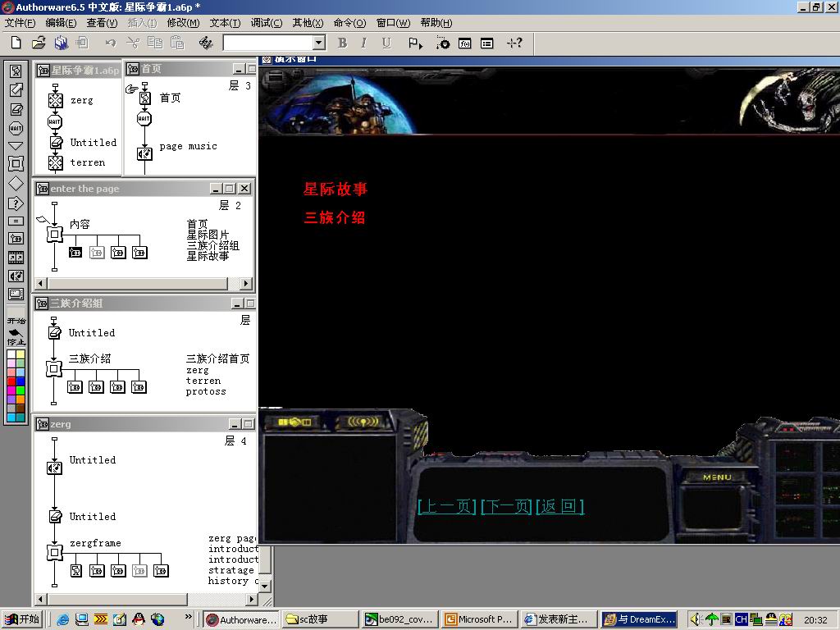Select the Wait icon in the icon palette

(16, 128)
